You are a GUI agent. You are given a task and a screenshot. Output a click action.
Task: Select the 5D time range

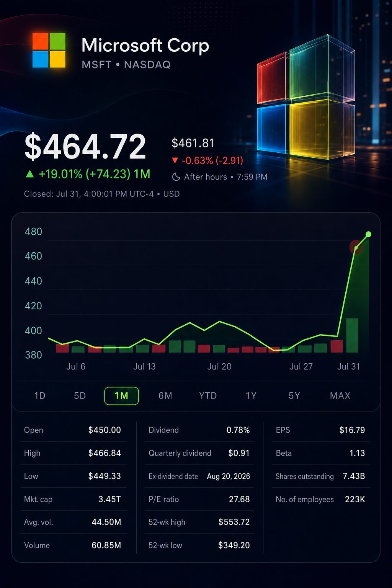pyautogui.click(x=80, y=395)
